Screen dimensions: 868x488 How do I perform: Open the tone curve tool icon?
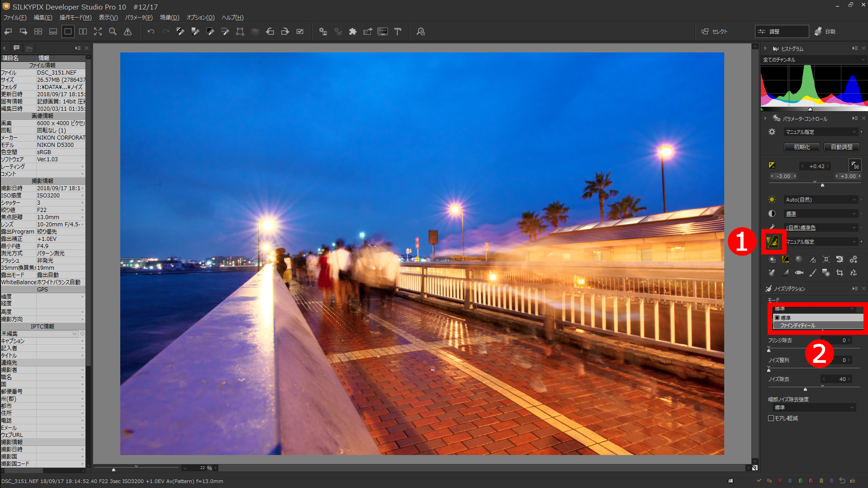click(x=785, y=259)
